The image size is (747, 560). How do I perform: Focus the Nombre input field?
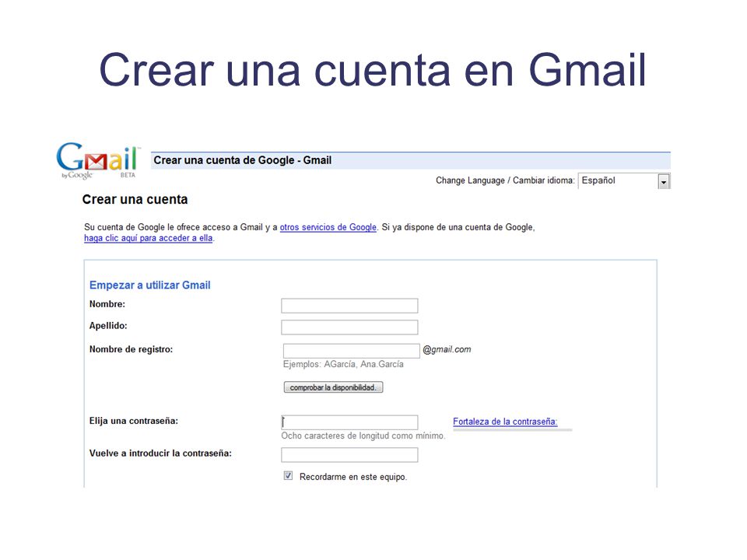[x=349, y=306]
